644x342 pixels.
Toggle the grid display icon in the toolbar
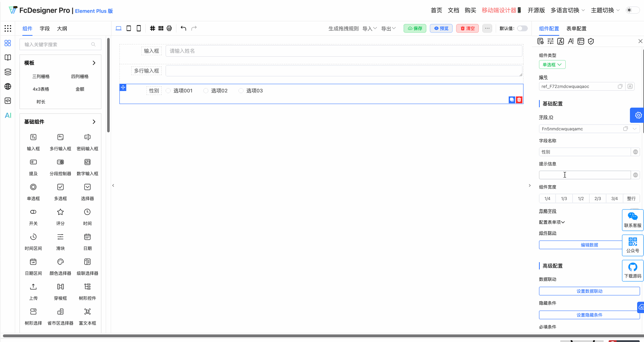click(x=153, y=28)
